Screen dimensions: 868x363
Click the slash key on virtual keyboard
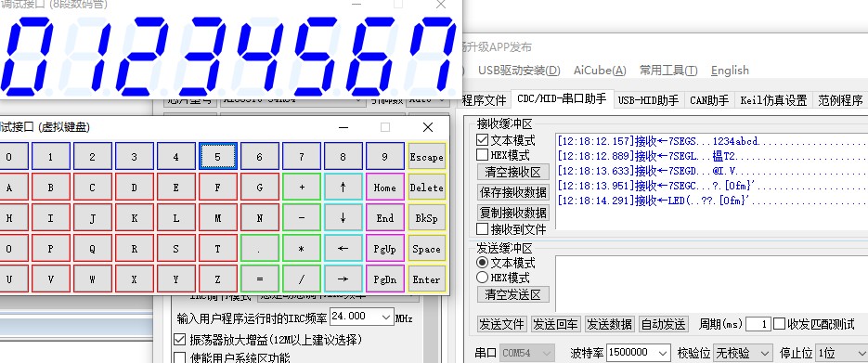301,279
